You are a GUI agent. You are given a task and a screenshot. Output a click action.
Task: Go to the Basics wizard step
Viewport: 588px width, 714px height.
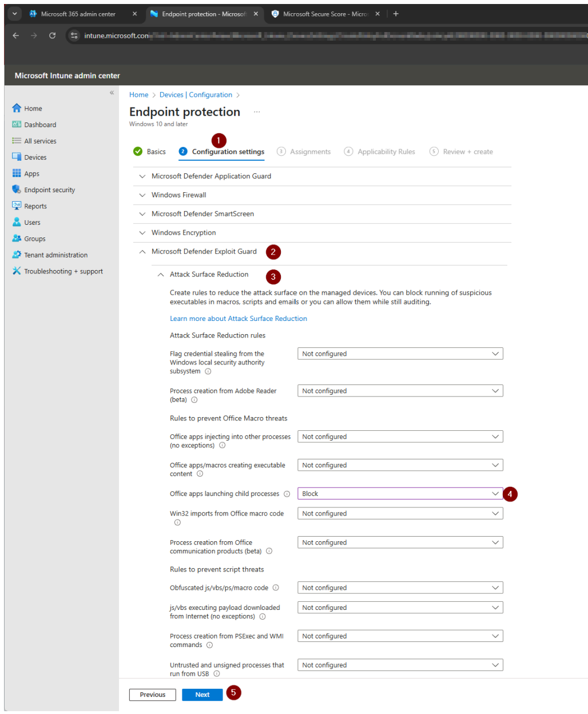click(149, 152)
